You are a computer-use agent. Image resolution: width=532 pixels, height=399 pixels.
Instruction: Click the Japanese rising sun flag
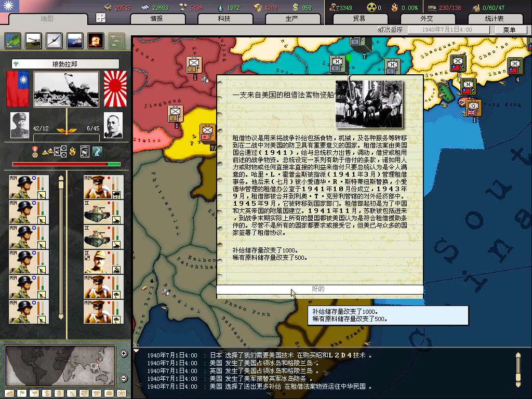[115, 89]
